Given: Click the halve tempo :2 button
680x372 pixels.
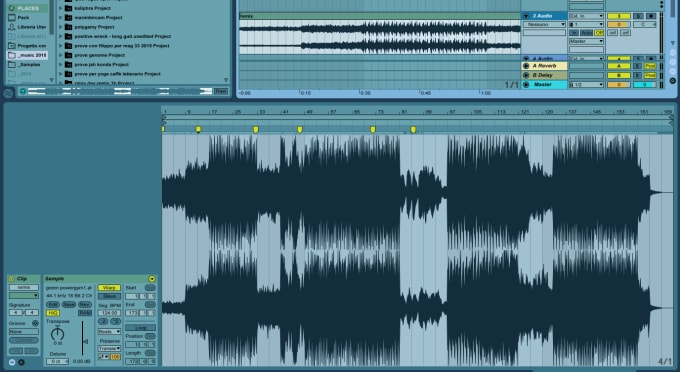Looking at the screenshot, I should pos(103,321).
